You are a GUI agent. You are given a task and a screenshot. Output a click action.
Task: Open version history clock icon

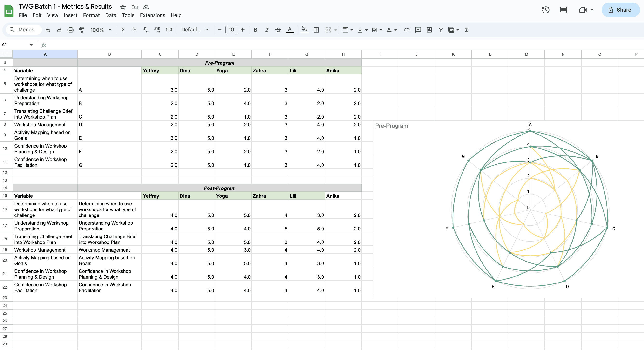(x=545, y=10)
